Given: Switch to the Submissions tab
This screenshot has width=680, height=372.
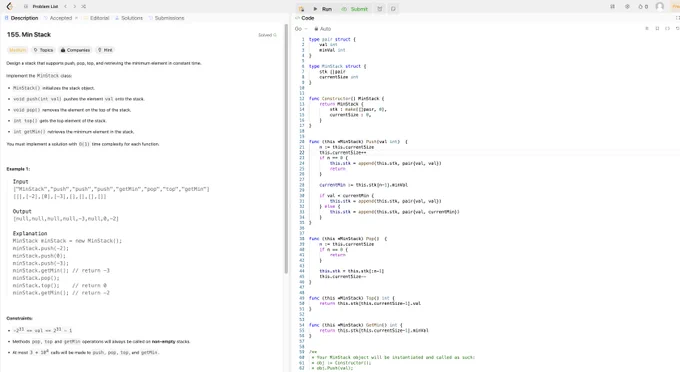Looking at the screenshot, I should tap(167, 18).
